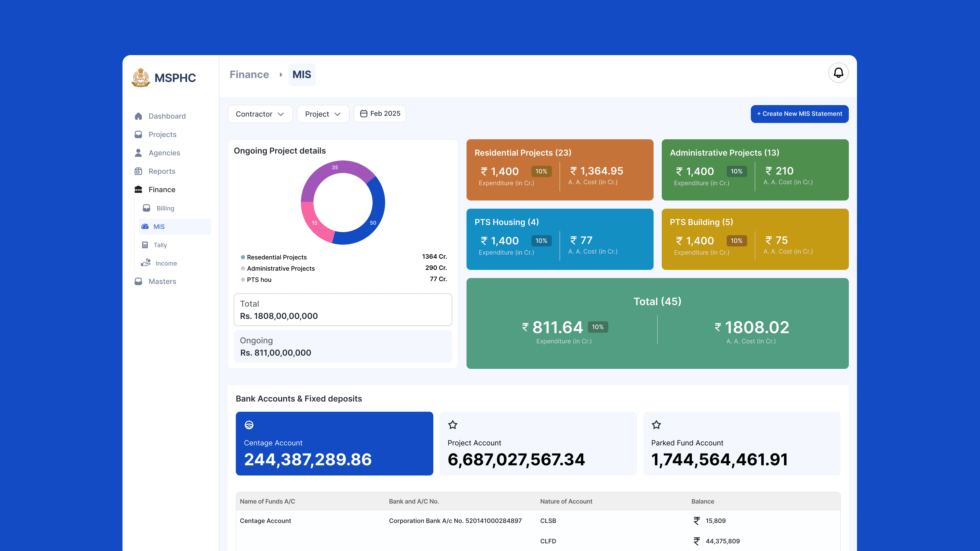
Task: Open the Contractor dropdown
Action: click(260, 114)
